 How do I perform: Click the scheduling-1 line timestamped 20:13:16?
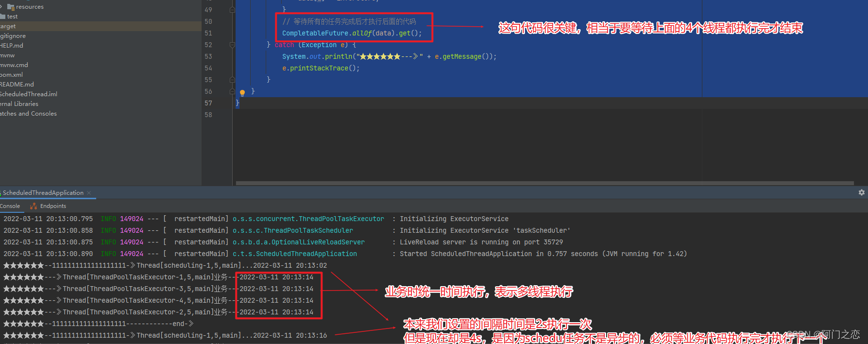165,336
